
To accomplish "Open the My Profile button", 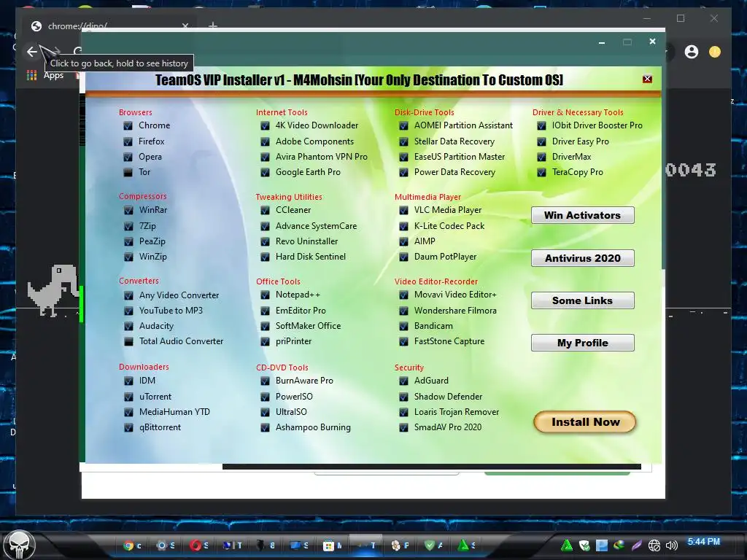I will pyautogui.click(x=583, y=343).
